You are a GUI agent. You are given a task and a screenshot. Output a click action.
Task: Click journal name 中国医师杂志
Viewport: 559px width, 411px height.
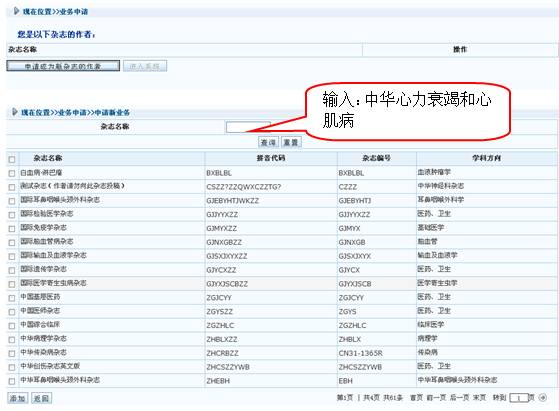coord(40,310)
